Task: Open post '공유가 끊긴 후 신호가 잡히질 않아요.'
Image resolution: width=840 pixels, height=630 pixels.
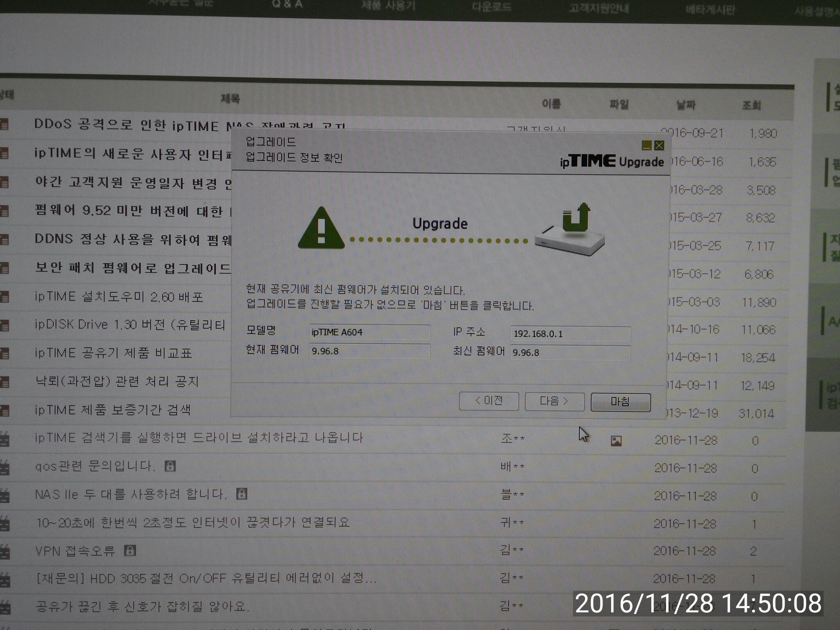Action: 142,606
